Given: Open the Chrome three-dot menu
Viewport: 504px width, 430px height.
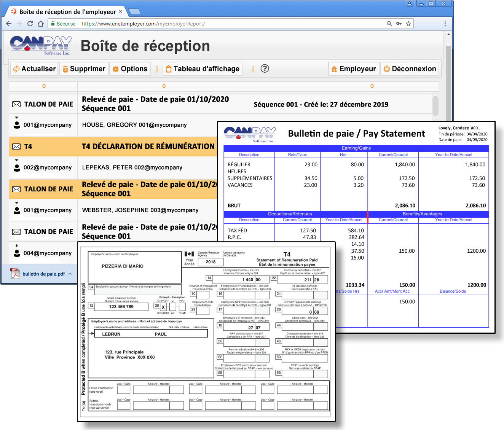Looking at the screenshot, I should coord(445,24).
